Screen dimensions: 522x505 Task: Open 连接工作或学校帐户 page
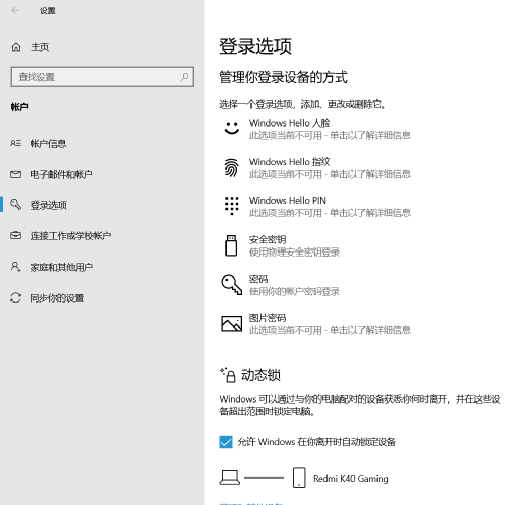pyautogui.click(x=71, y=236)
